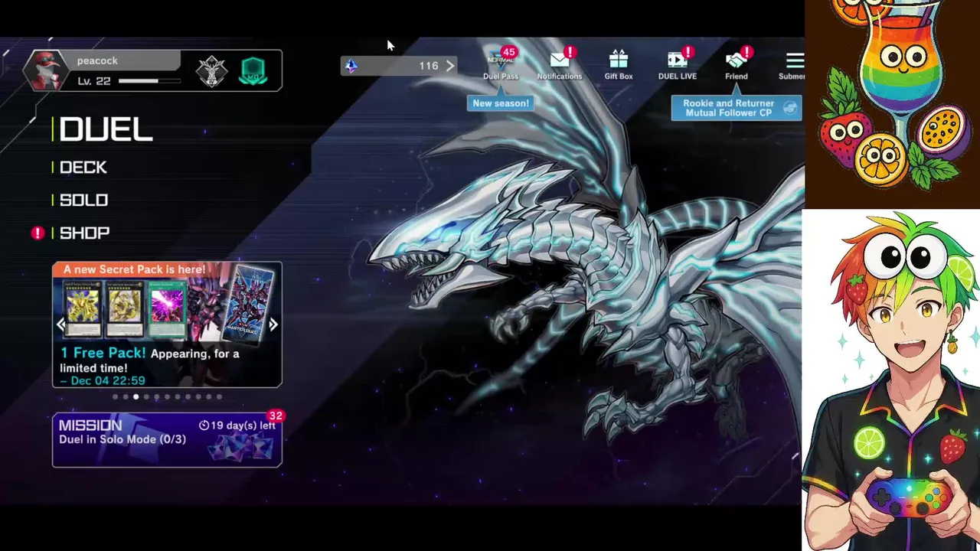Click the clock icon in the Mission panel
980x551 pixels.
[x=204, y=425]
